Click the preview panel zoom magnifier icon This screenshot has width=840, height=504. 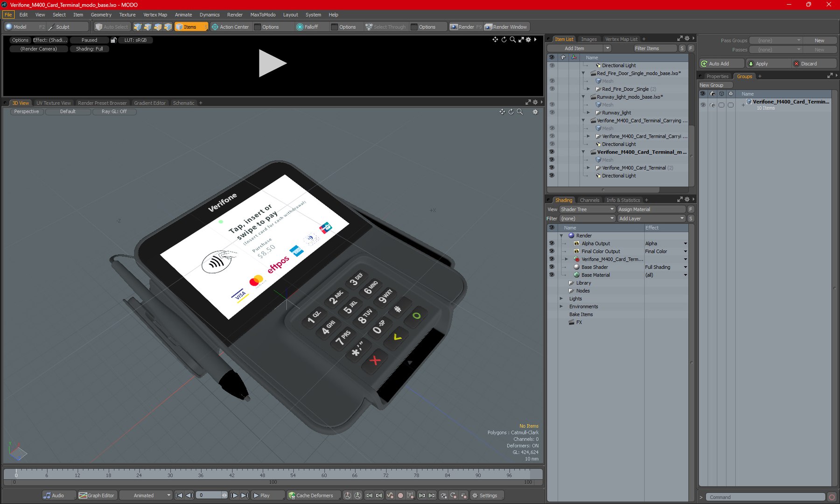click(x=513, y=39)
